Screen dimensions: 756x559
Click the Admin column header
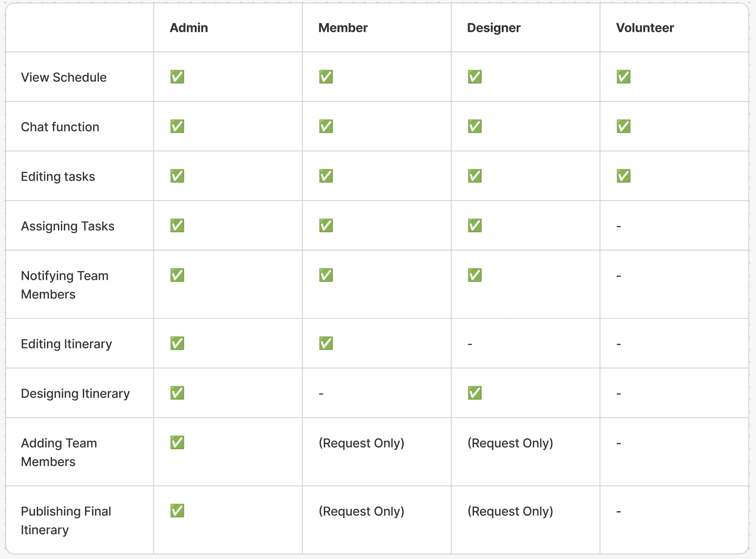click(189, 28)
